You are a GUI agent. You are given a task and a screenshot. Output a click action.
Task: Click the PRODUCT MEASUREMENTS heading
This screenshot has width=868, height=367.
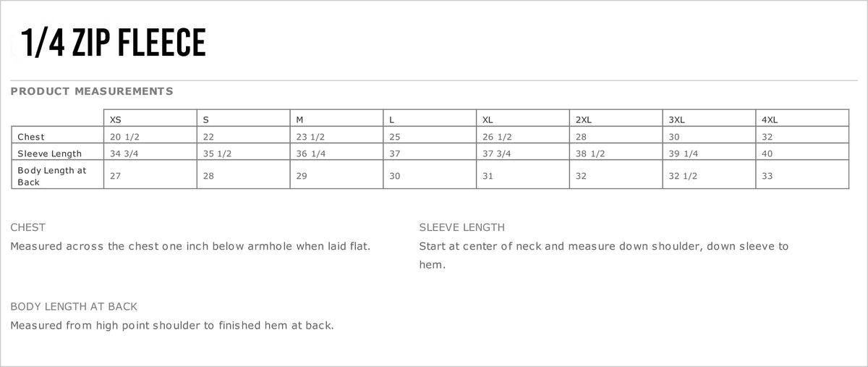pos(92,91)
